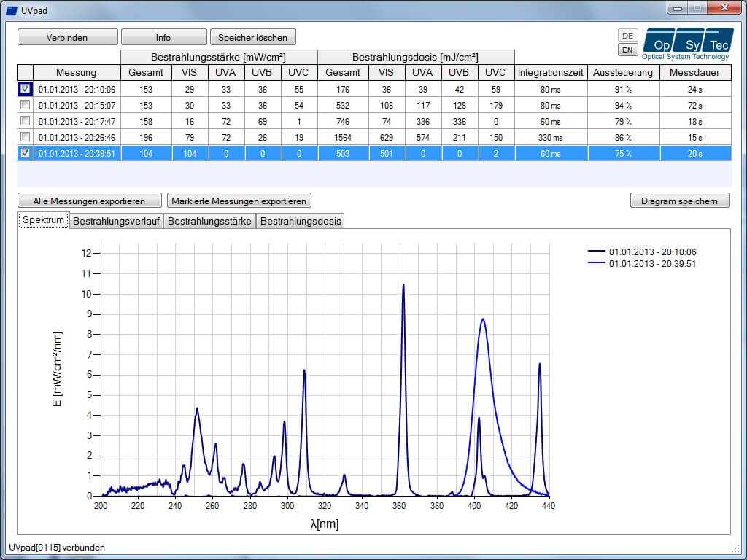Screen dimensions: 747x560
Task: Enable the 20:15:07 measurement checkbox
Action: click(x=25, y=104)
